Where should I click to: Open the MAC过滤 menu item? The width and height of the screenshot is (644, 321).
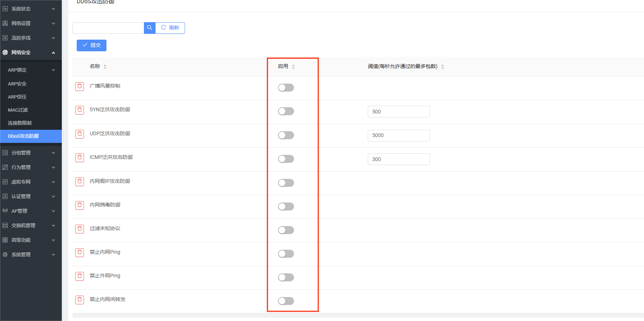tap(18, 110)
